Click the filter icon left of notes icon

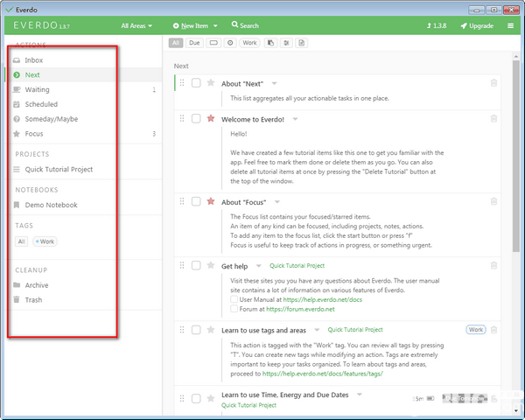coord(286,43)
